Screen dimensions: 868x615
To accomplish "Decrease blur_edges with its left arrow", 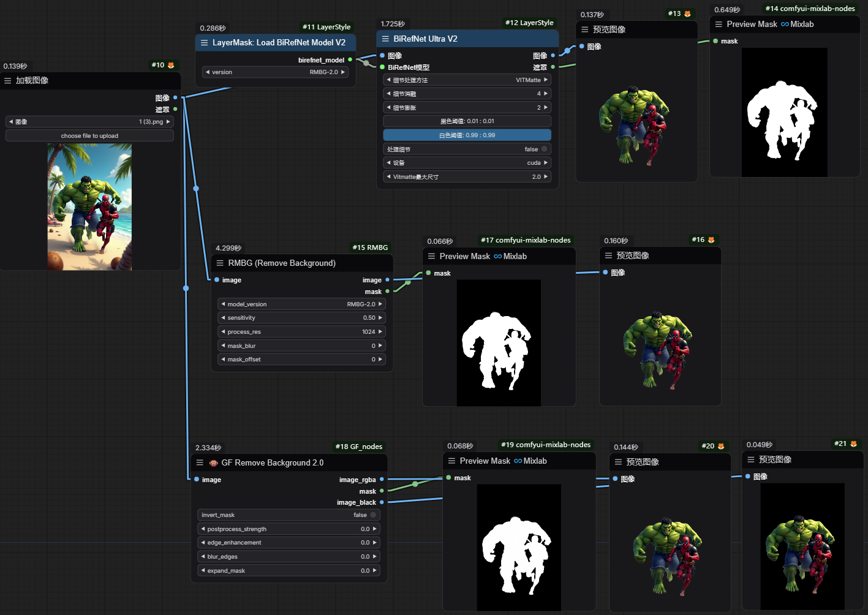I will point(203,557).
